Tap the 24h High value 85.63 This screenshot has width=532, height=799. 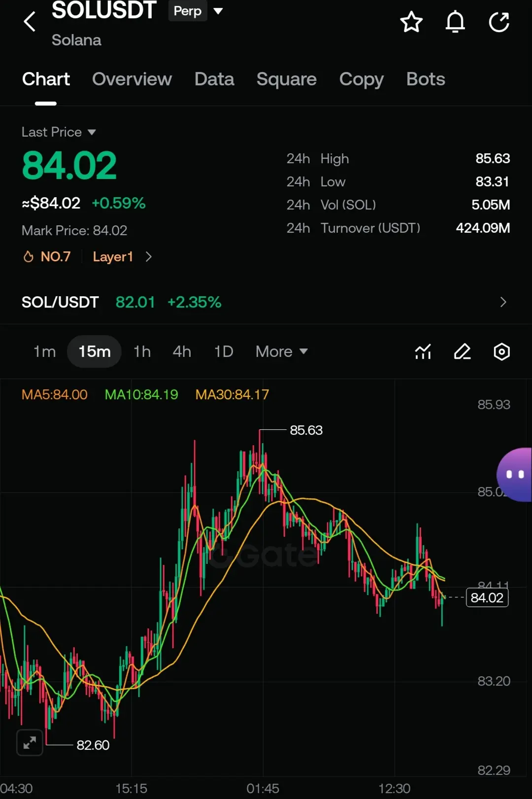[x=493, y=158]
